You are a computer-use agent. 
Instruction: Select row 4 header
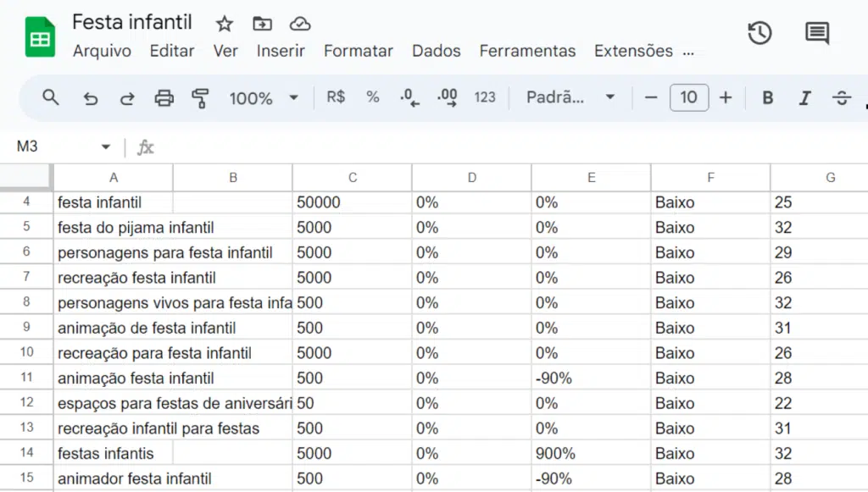[26, 202]
